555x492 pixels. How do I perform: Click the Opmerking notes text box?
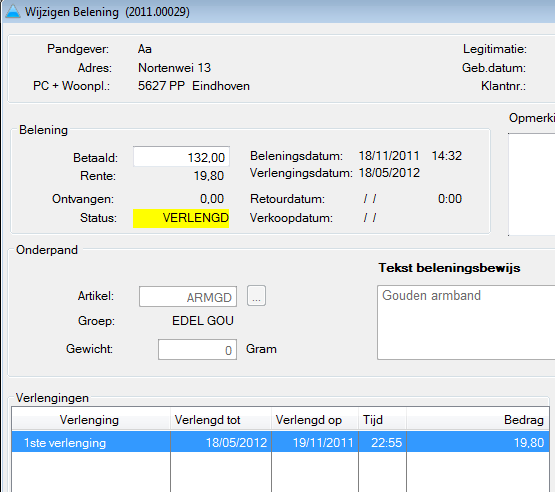coord(532,184)
